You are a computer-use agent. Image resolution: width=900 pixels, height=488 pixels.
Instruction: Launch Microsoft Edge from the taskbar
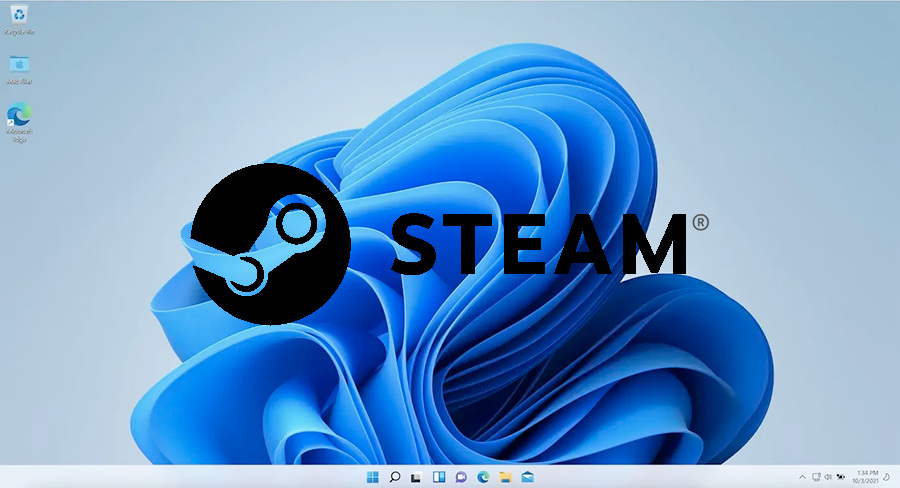pyautogui.click(x=483, y=477)
